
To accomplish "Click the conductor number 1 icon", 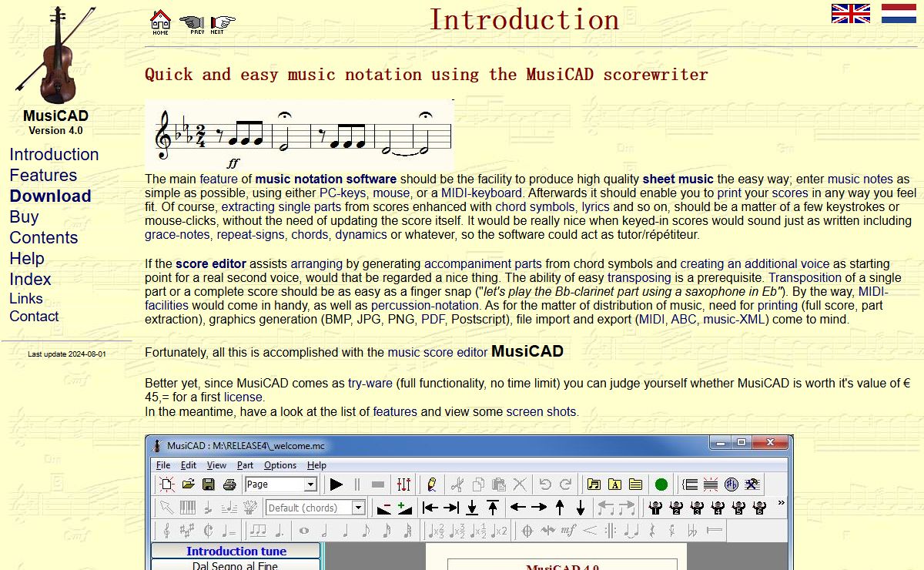I will click(x=655, y=508).
